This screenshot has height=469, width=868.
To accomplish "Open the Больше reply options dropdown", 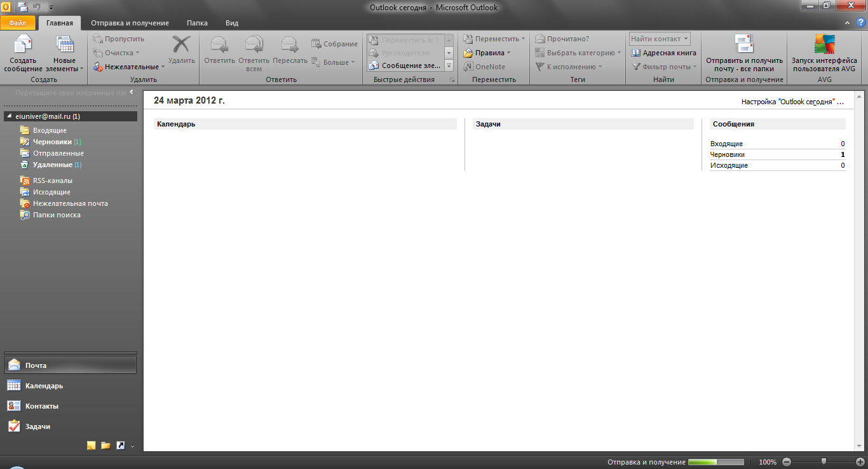I will pyautogui.click(x=333, y=62).
